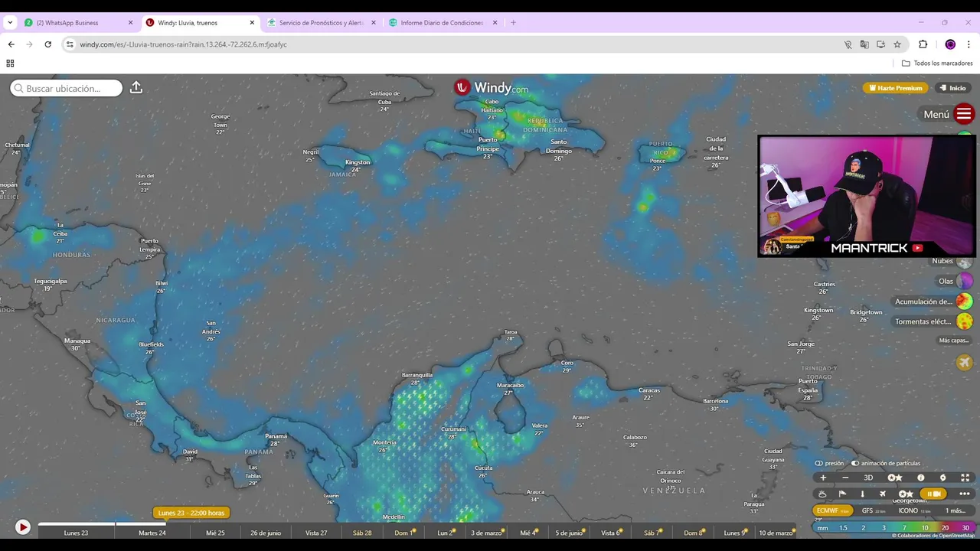Click the Inicio login button
This screenshot has height=551, width=980.
click(953, 88)
